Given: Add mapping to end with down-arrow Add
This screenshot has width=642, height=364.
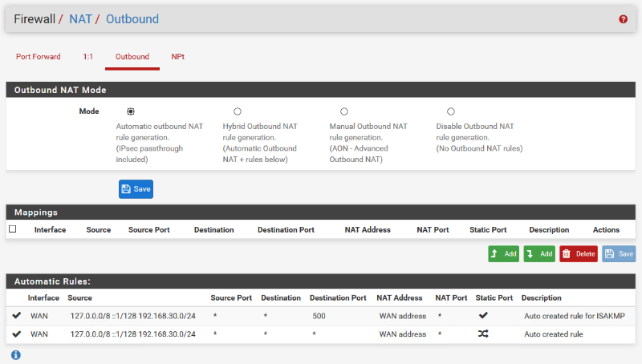Looking at the screenshot, I should pyautogui.click(x=539, y=253).
